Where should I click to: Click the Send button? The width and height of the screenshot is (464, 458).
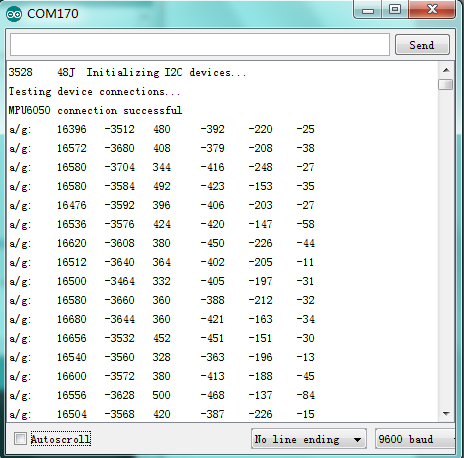click(422, 45)
